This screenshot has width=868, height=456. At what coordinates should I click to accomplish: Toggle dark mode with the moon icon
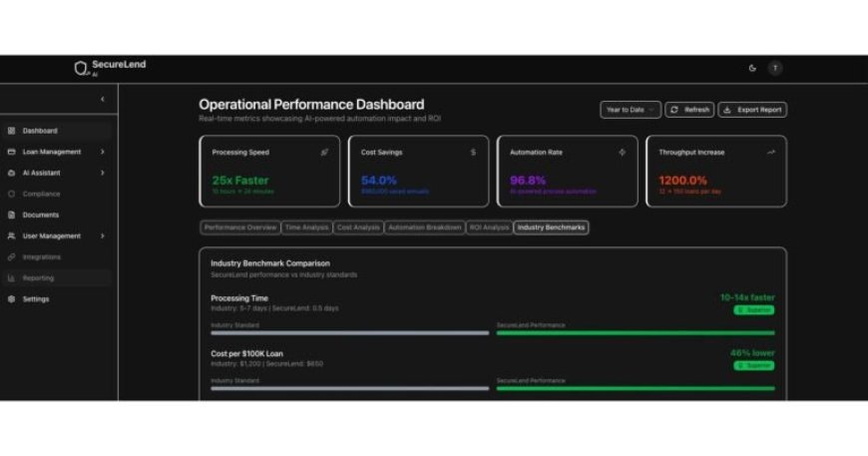752,68
